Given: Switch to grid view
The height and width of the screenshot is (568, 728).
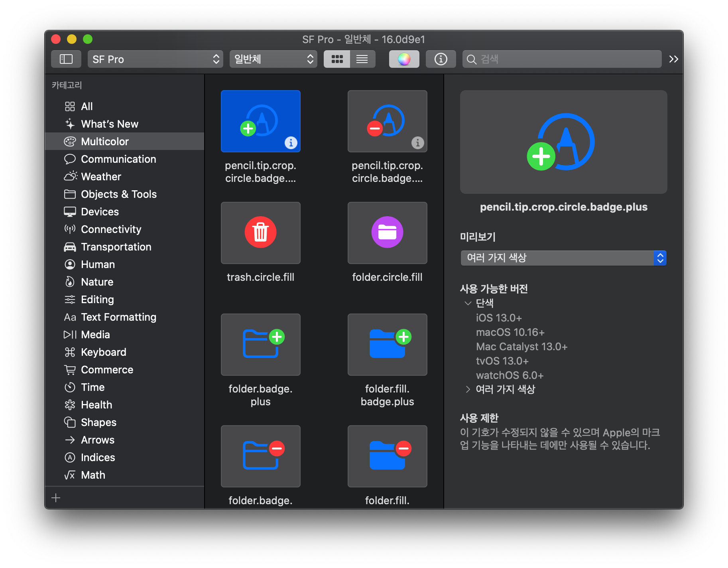Looking at the screenshot, I should click(337, 59).
